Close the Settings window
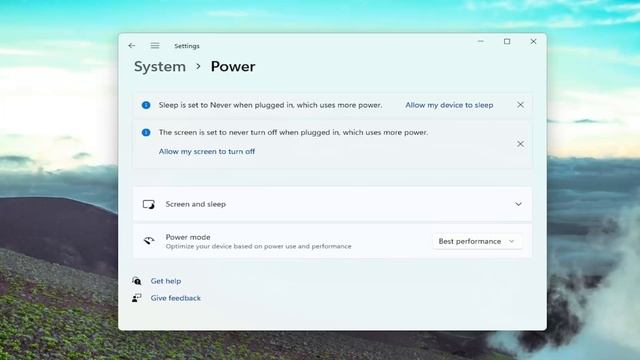The width and height of the screenshot is (640, 360). point(533,41)
